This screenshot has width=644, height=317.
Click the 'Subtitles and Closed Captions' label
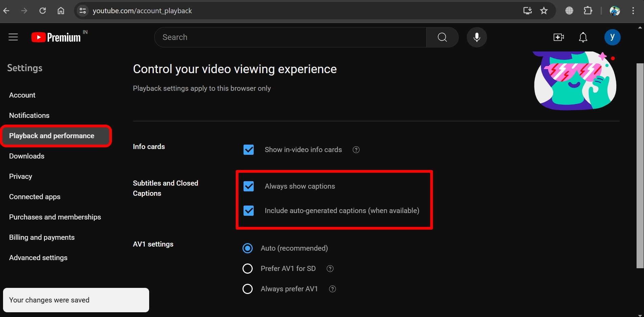165,188
